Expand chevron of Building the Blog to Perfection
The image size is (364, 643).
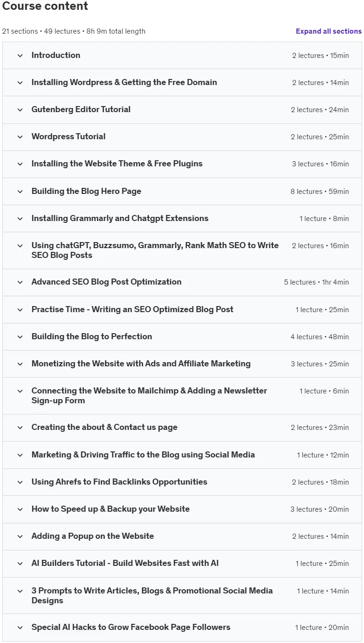point(20,337)
